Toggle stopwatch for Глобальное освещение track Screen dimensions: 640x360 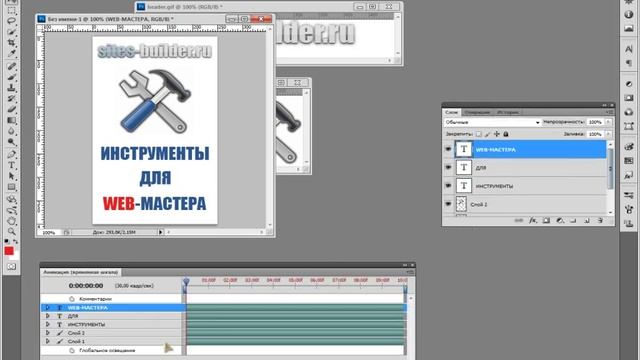pos(72,350)
